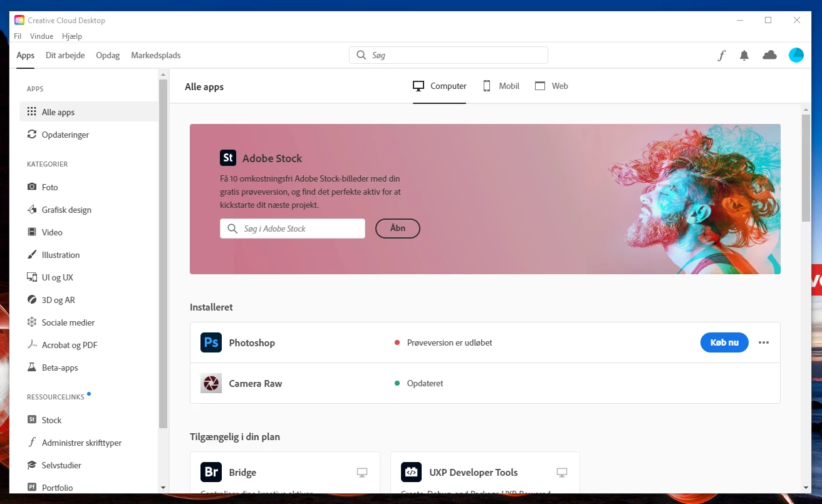Maximize the Creative Cloud window
Image resolution: width=822 pixels, height=504 pixels.
[x=768, y=20]
